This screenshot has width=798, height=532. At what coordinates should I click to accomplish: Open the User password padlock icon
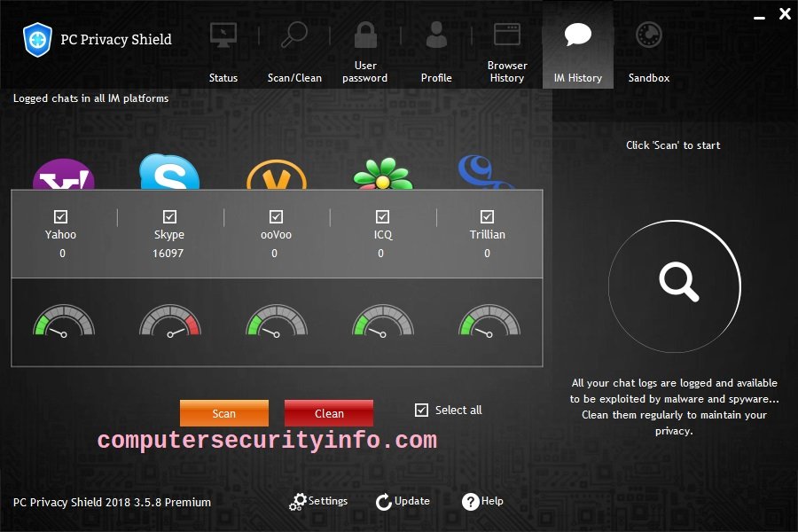365,35
